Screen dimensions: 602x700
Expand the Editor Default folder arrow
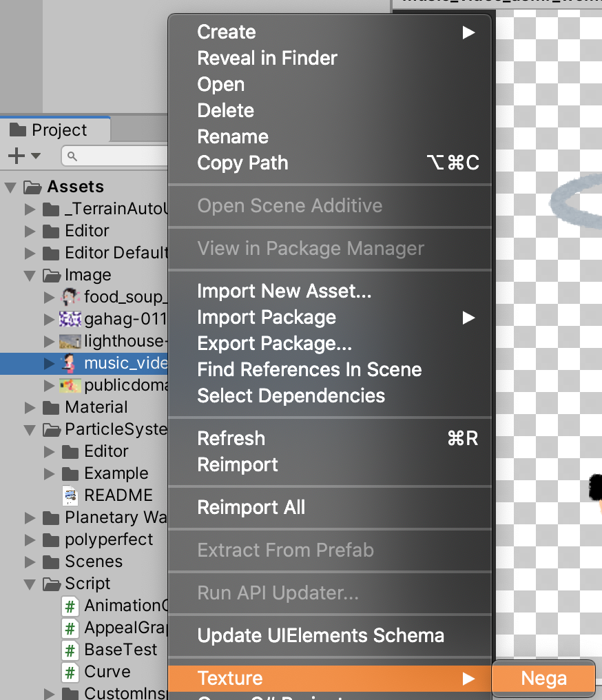(x=30, y=253)
